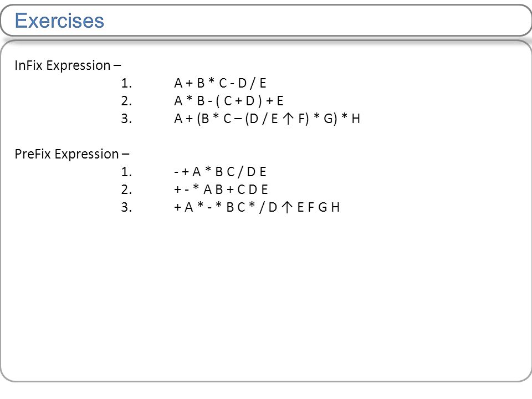The image size is (532, 399).
Task: Click prefix expression - + A * B C / D E
Action: (x=220, y=172)
